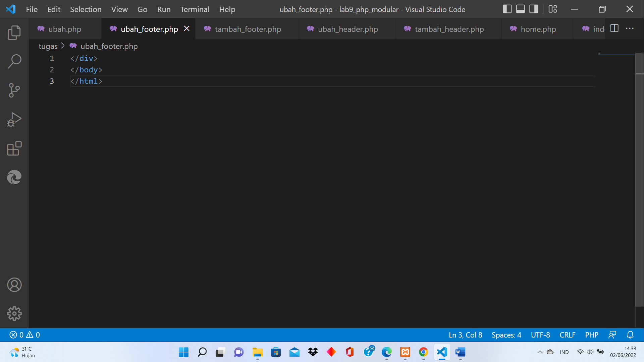Go to line via Ln 3, Col 8
This screenshot has width=644, height=362.
coord(466,335)
